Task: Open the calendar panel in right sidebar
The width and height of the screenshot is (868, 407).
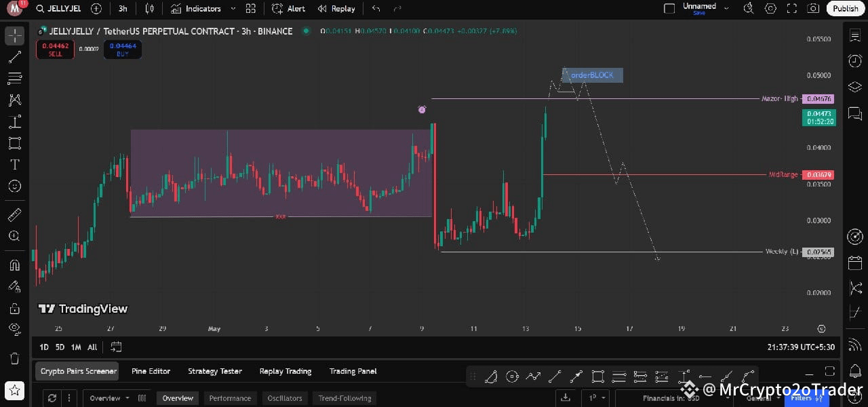Action: [854, 263]
